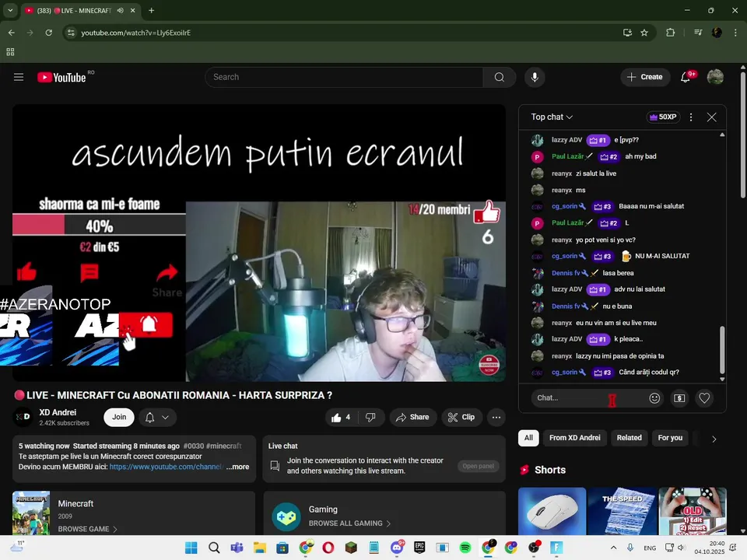Open the YouTube hamburger guide menu
Viewport: 747px width, 560px height.
pos(19,77)
